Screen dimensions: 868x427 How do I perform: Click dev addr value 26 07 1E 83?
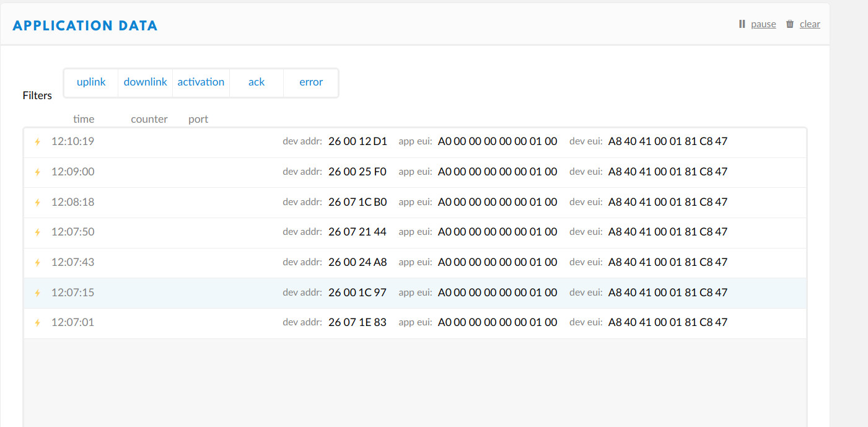pyautogui.click(x=357, y=322)
